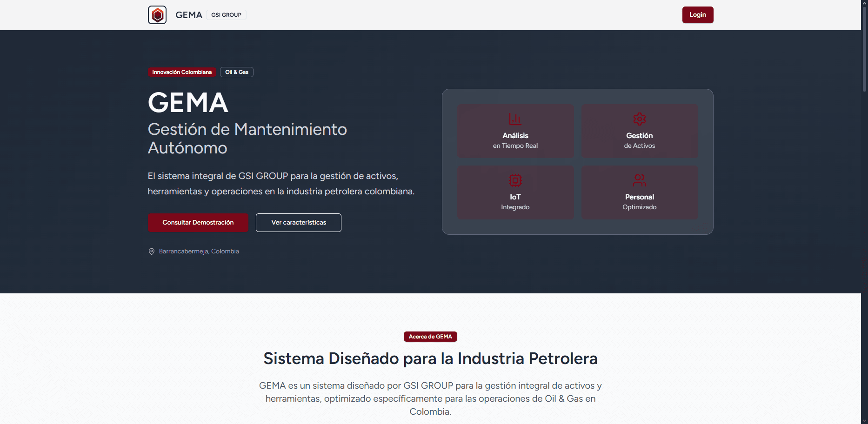Click the Ver características button
This screenshot has width=868, height=424.
pos(298,222)
